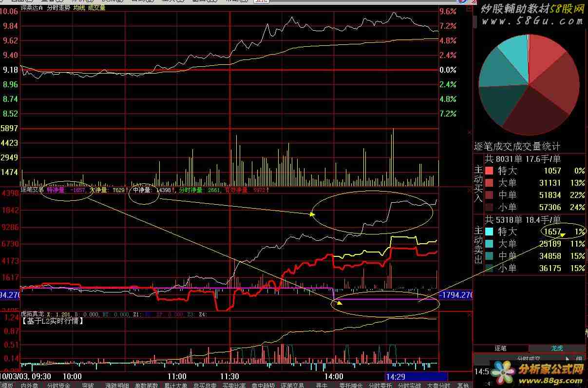Click the 特大 sell cyan color swatch
The height and width of the screenshot is (388, 588).
(x=489, y=232)
